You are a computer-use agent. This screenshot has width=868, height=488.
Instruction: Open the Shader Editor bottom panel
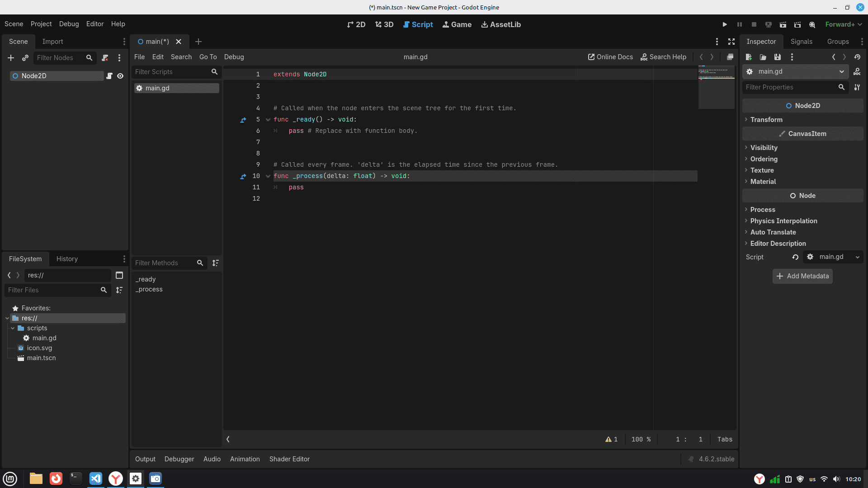289,459
